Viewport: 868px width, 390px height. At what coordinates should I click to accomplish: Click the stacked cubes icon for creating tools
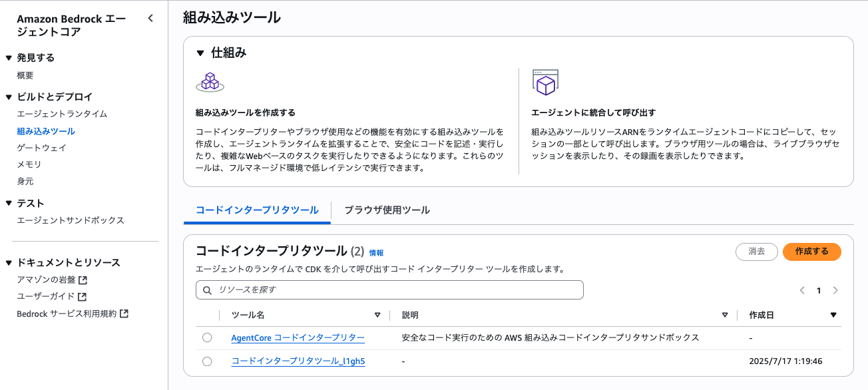(210, 81)
